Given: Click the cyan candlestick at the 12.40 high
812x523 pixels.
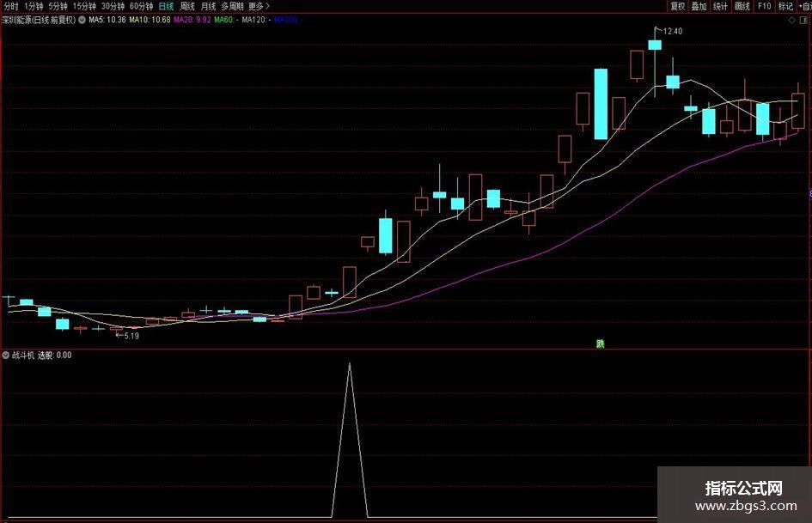Looking at the screenshot, I should tap(655, 45).
